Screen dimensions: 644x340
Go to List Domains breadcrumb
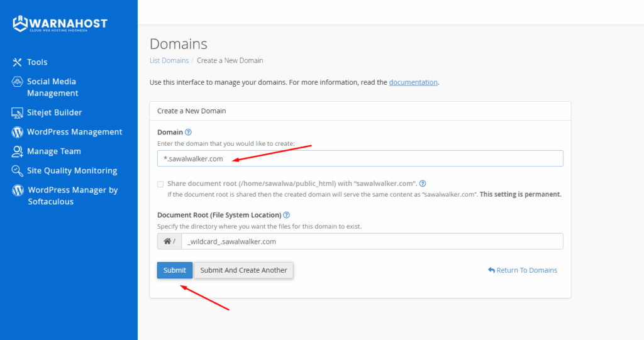click(x=169, y=60)
